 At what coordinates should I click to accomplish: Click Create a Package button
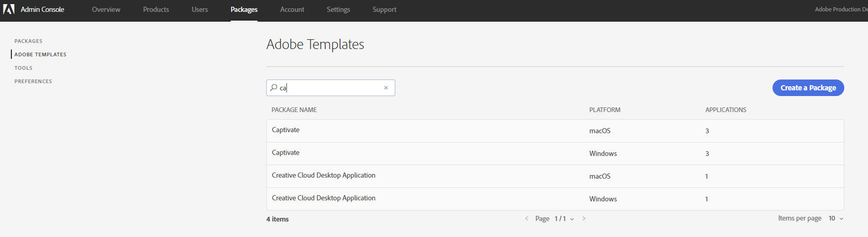pyautogui.click(x=808, y=88)
